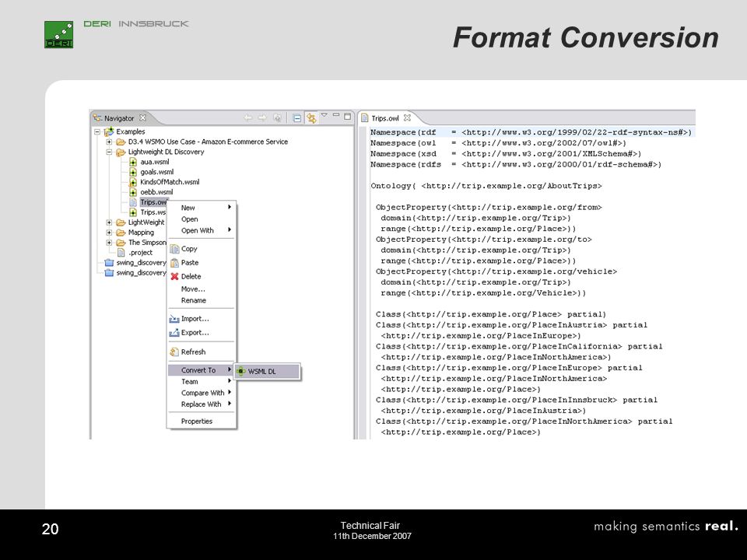Select the oebb.wsml file
Screen dimensions: 747x560
pyautogui.click(x=156, y=192)
